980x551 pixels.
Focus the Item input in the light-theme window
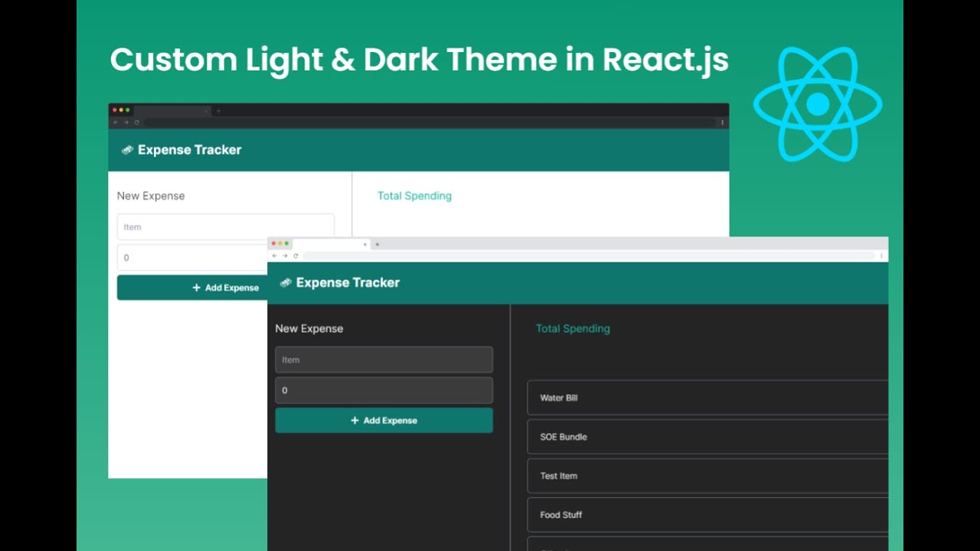(x=226, y=227)
